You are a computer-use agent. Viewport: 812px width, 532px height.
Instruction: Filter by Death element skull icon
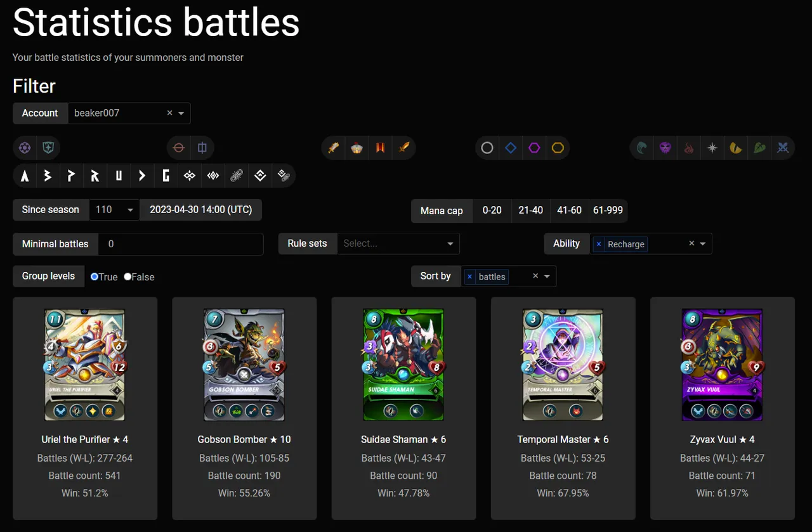tap(665, 148)
